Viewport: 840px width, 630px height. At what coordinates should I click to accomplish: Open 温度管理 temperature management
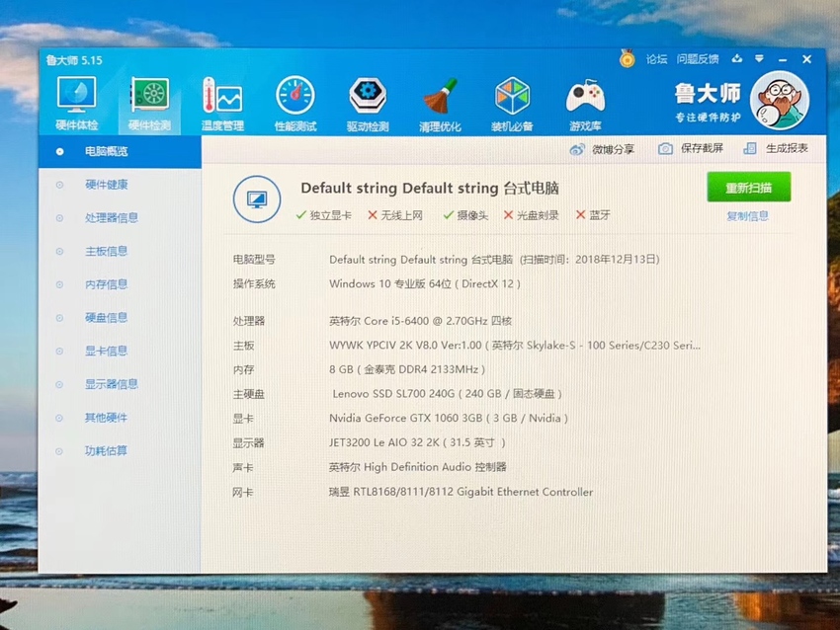point(222,104)
